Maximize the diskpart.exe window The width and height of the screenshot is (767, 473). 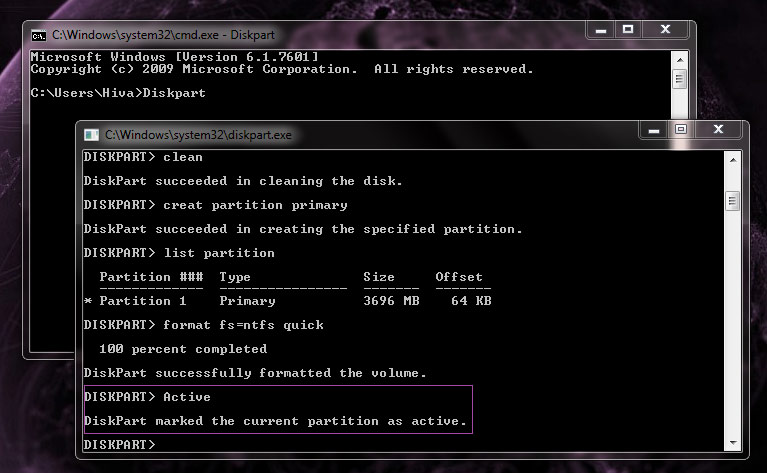pos(681,130)
